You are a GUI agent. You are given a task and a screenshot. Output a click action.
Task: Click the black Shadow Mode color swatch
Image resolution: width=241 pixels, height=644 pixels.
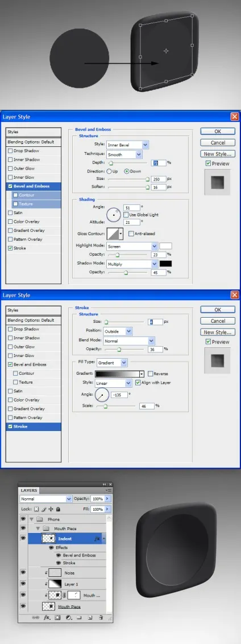pyautogui.click(x=165, y=264)
